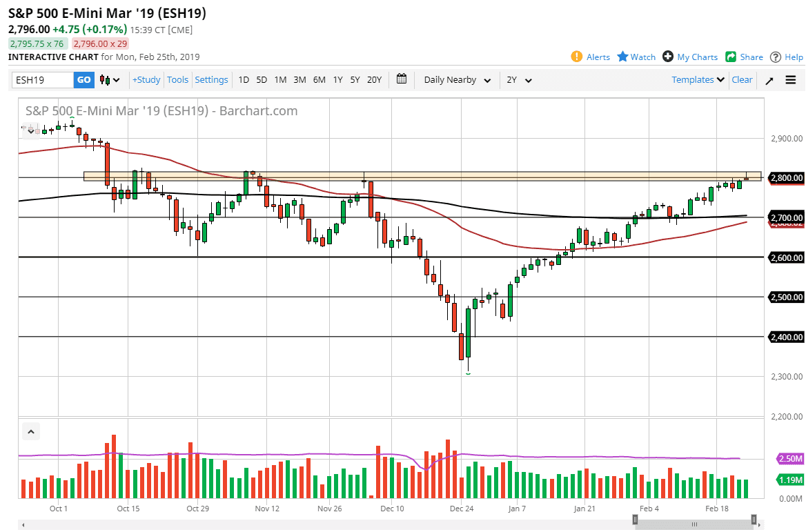Viewport: 806px width, 532px height.
Task: Click the GO button to load symbol
Action: pos(83,80)
